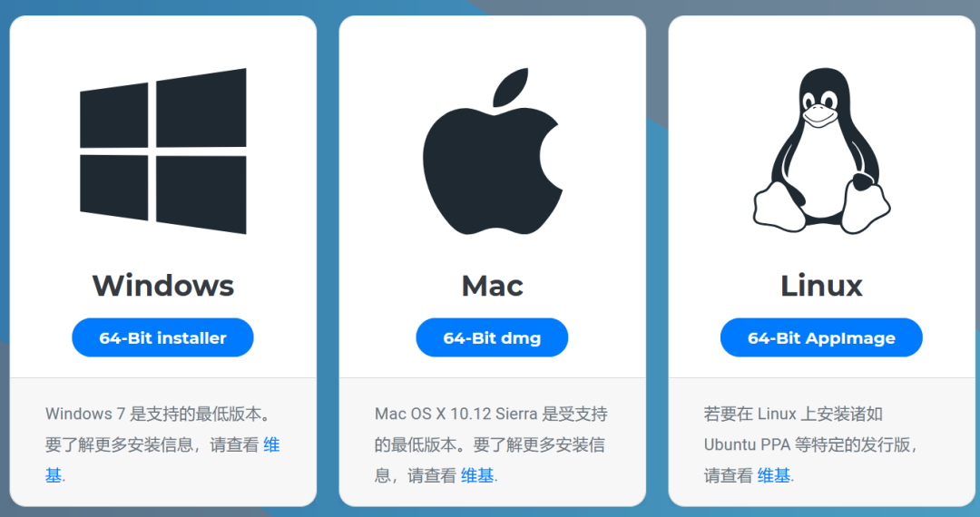Image resolution: width=980 pixels, height=517 pixels.
Task: Click the Linux Tux penguin icon
Action: point(821,151)
